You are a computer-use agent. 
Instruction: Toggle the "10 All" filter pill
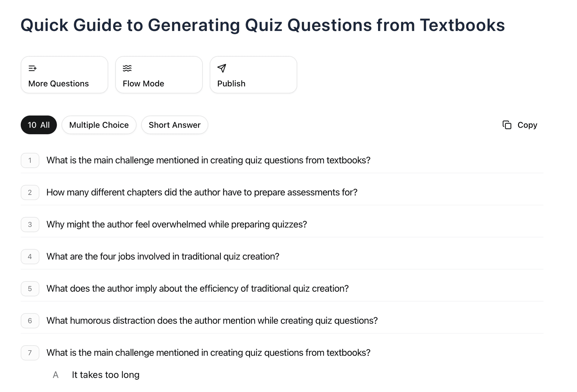(38, 125)
